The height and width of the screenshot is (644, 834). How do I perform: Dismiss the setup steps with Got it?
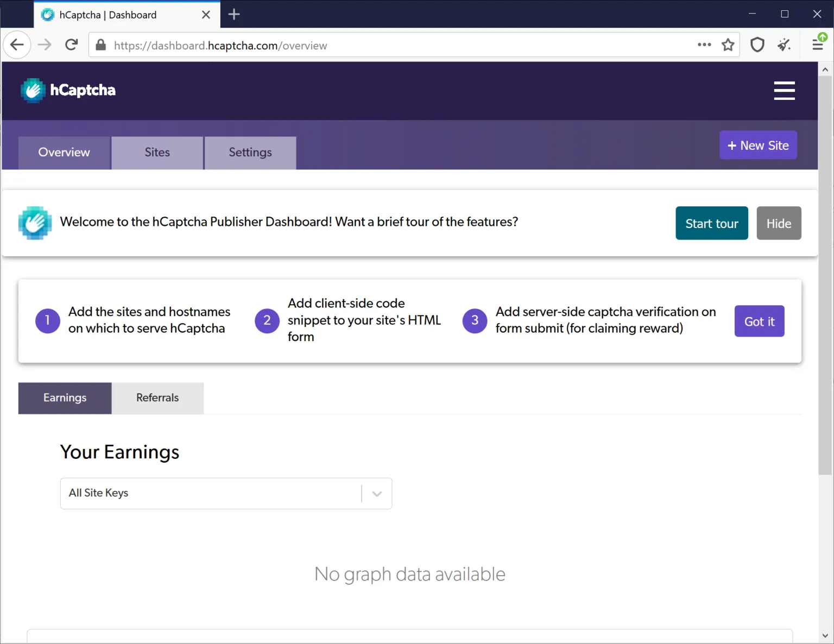[759, 321]
